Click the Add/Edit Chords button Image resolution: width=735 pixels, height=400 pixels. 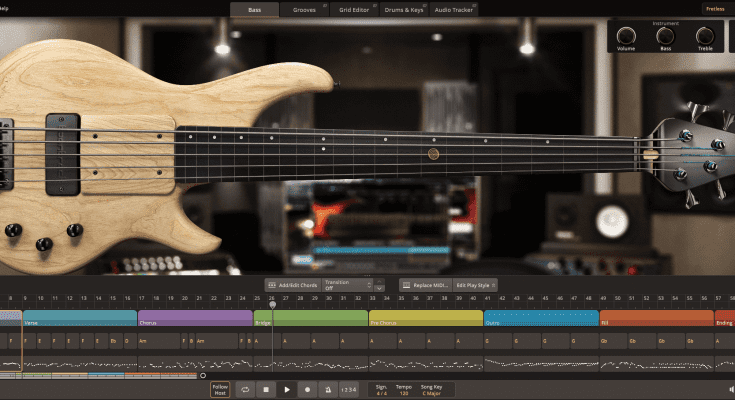291,284
